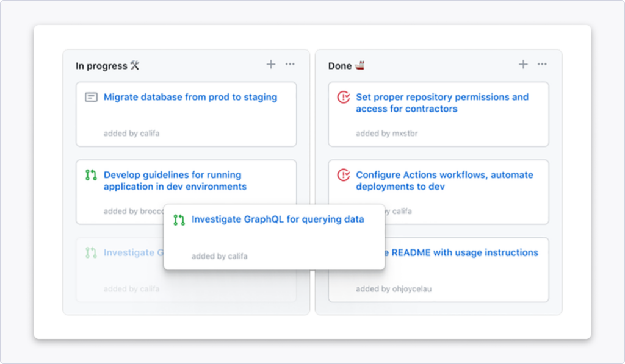Click note icon on Migrate database card
Screen dimensions: 625x364
point(91,97)
